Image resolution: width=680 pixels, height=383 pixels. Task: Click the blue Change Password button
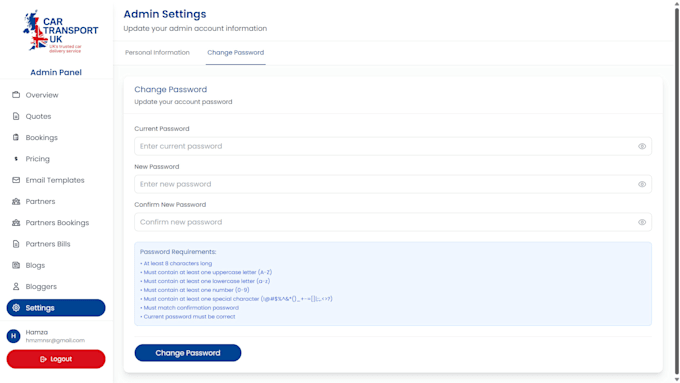(188, 353)
